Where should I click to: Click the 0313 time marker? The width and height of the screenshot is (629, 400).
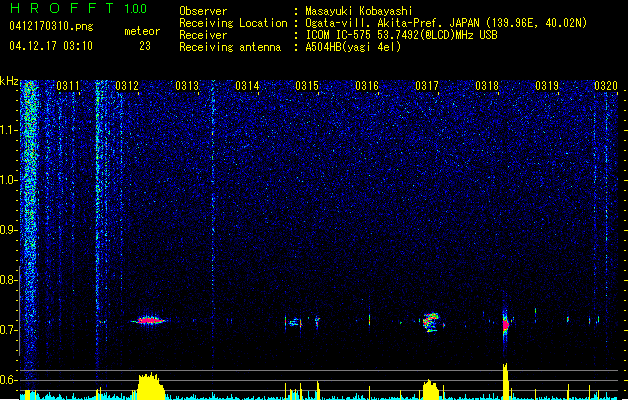pos(187,85)
